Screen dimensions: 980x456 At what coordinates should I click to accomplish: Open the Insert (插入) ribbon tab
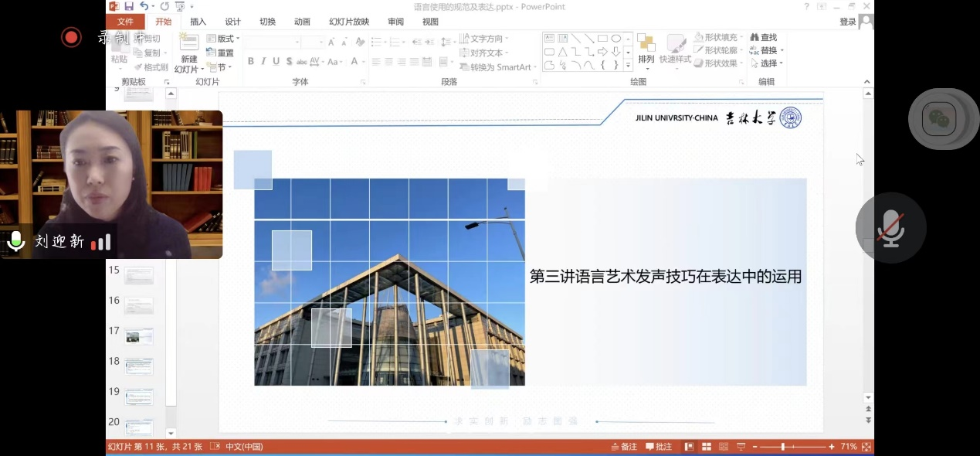click(198, 22)
